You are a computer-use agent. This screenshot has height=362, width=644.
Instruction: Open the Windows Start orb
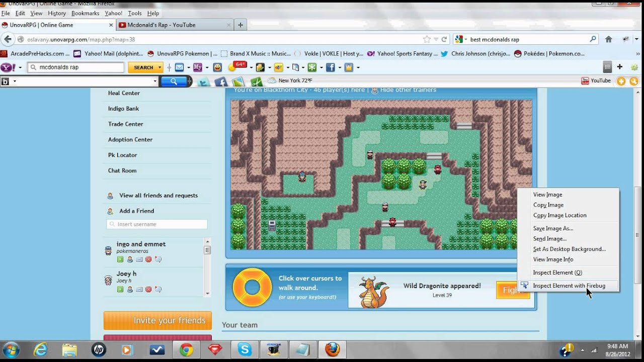click(11, 349)
